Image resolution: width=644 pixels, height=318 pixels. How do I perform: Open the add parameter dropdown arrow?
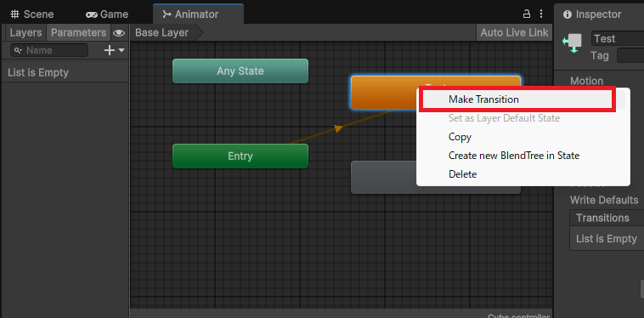click(x=121, y=50)
